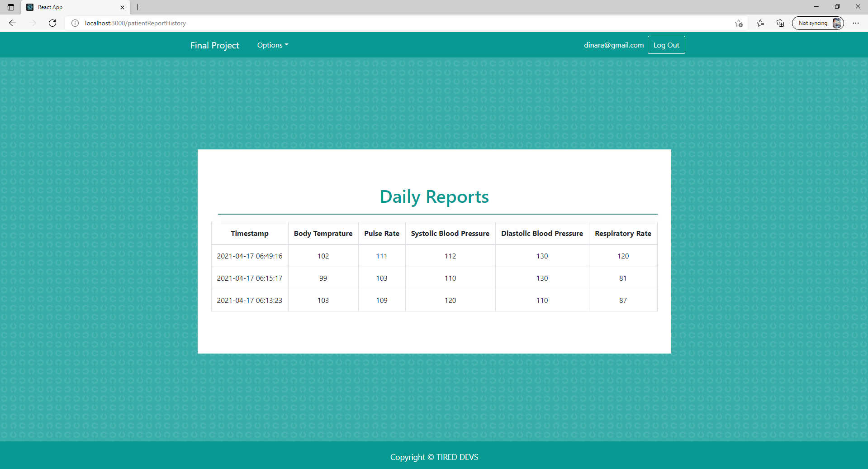The width and height of the screenshot is (868, 469).
Task: Open the browser settings and more menu
Action: pos(855,23)
